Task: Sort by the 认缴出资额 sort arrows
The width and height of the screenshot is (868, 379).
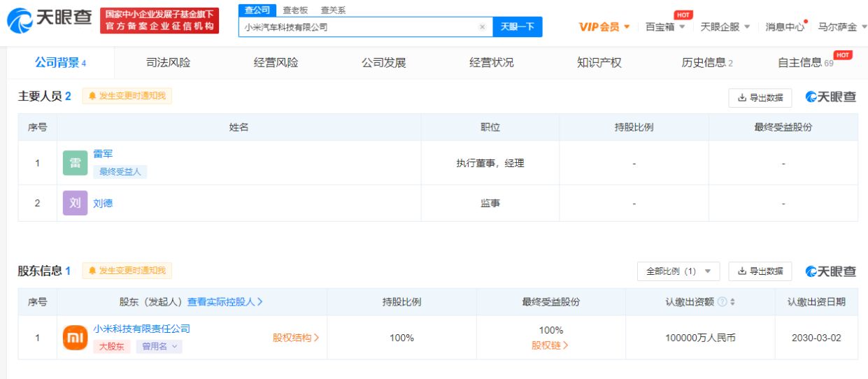Action: pyautogui.click(x=733, y=302)
